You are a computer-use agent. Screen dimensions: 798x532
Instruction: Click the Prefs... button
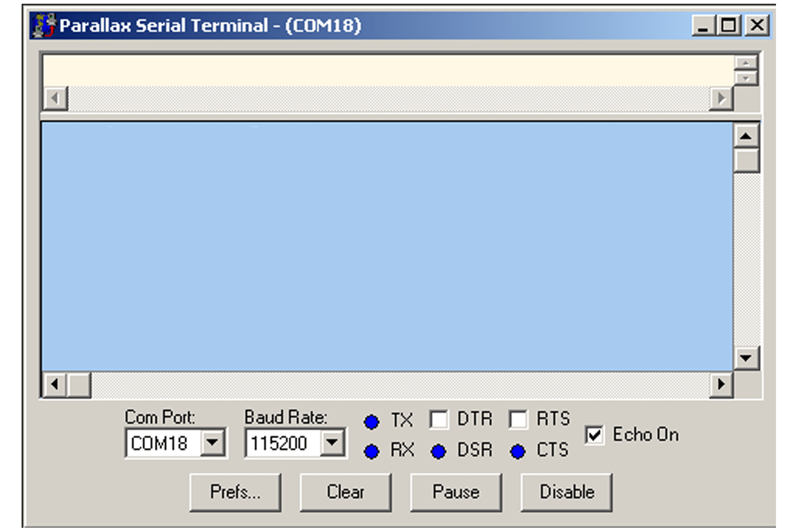point(235,492)
